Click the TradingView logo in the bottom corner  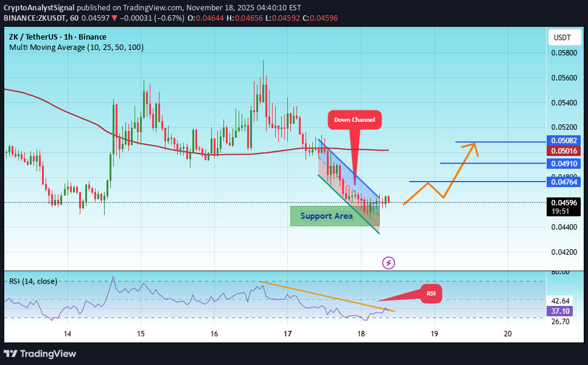[x=41, y=353]
